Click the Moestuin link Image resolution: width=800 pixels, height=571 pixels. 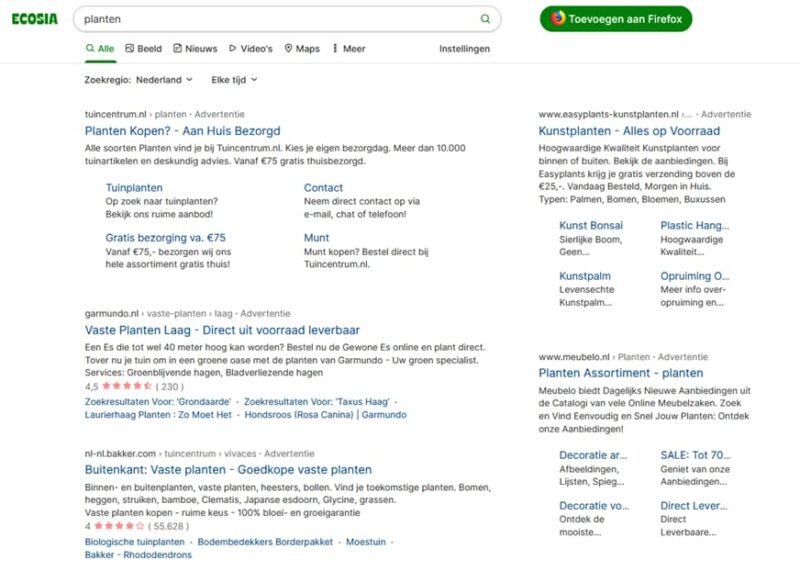coord(366,542)
